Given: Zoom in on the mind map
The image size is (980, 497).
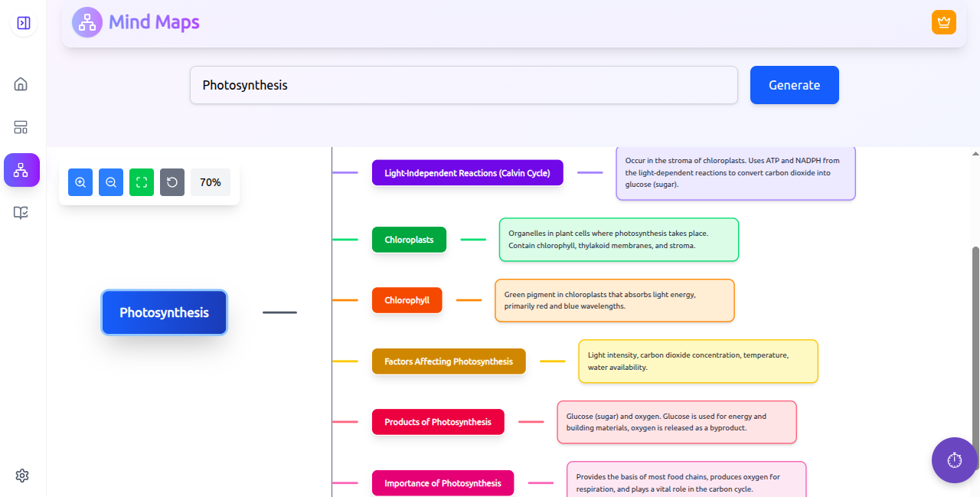Looking at the screenshot, I should [x=80, y=182].
